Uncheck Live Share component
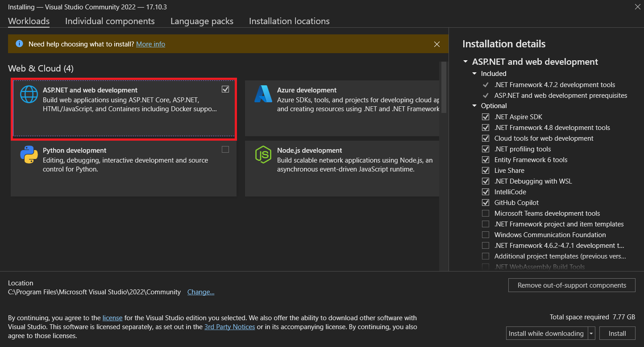The width and height of the screenshot is (644, 347). point(486,171)
